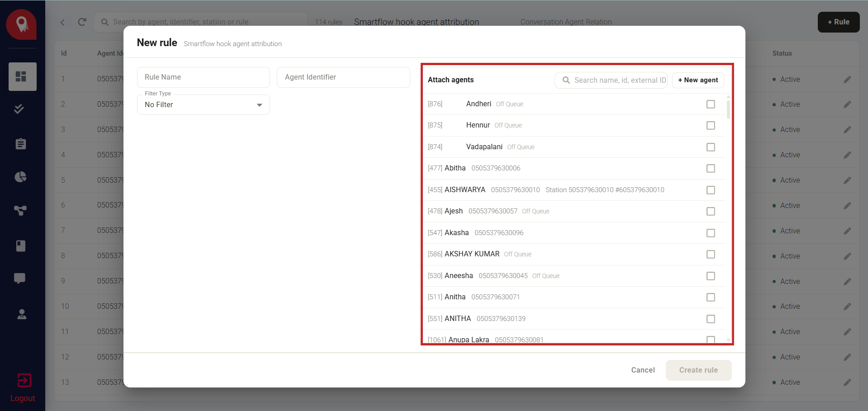The image size is (868, 411).
Task: Select the Abitha agent checkbox
Action: (711, 168)
